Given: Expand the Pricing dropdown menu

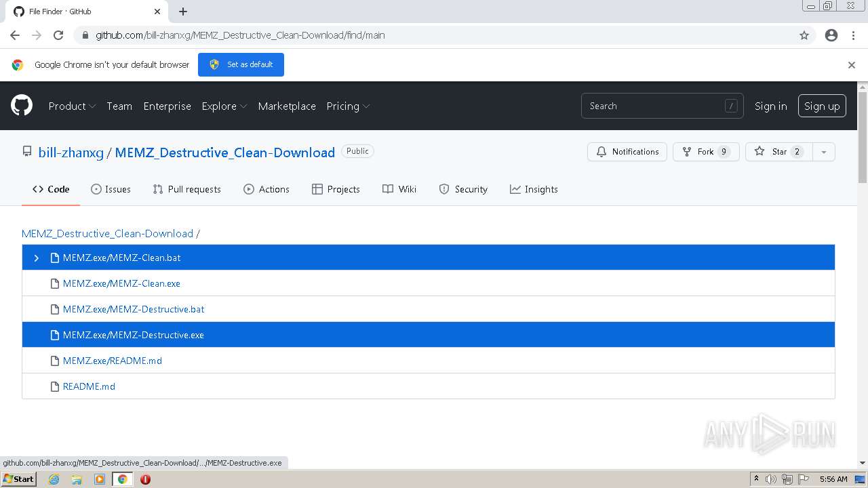Looking at the screenshot, I should 348,106.
